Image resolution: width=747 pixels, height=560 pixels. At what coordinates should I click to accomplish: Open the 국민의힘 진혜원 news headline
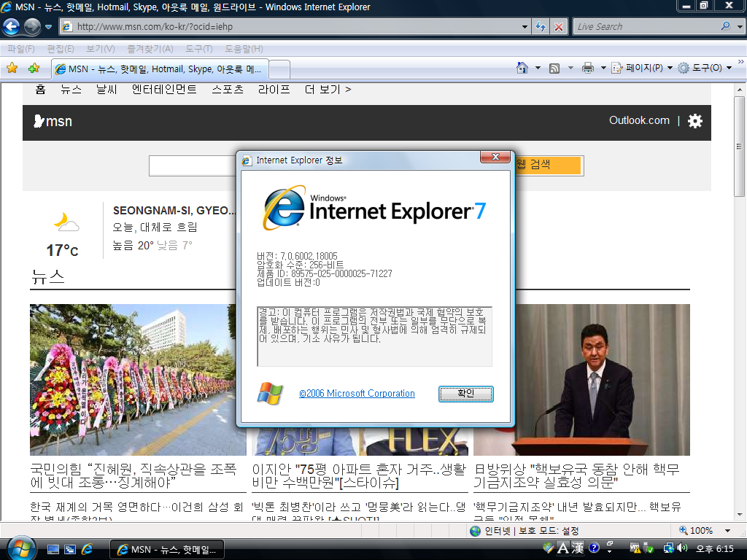(x=133, y=475)
